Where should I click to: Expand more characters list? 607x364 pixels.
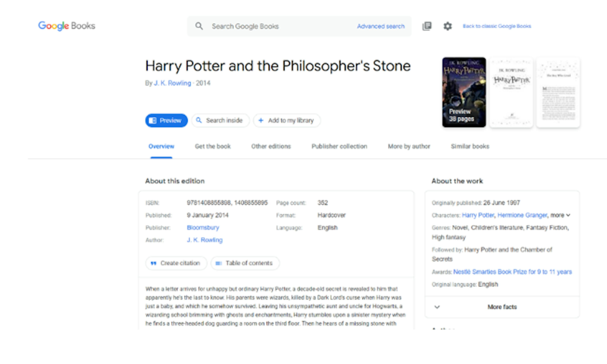click(560, 215)
